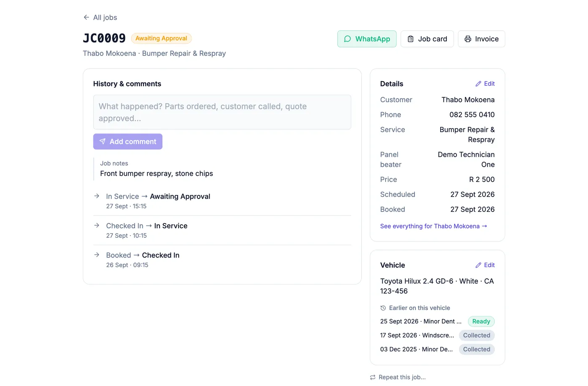Click the Demo Technician One value
588x386 pixels.
tap(466, 160)
